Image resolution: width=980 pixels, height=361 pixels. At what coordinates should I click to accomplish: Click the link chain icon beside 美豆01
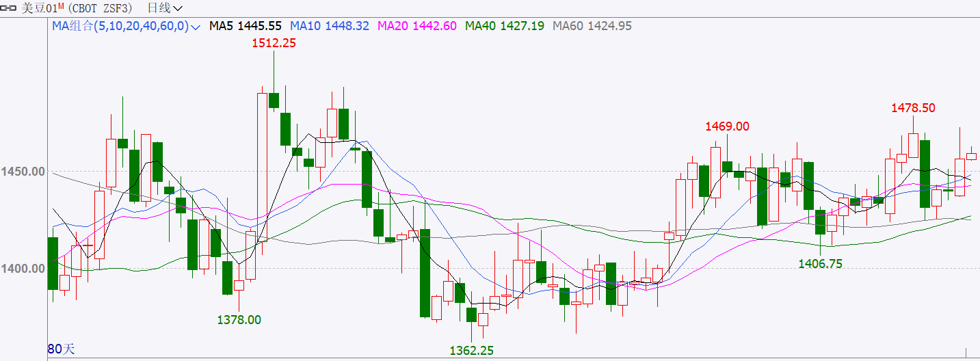[10, 8]
